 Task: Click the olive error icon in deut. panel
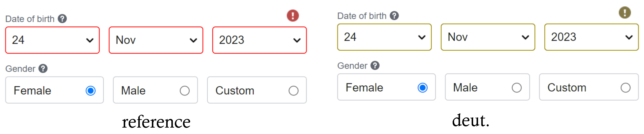(x=624, y=13)
